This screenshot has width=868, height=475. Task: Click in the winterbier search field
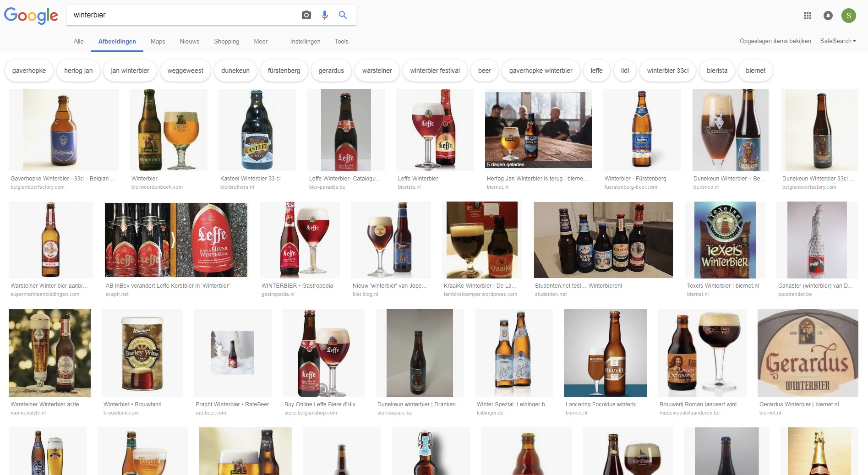point(183,15)
